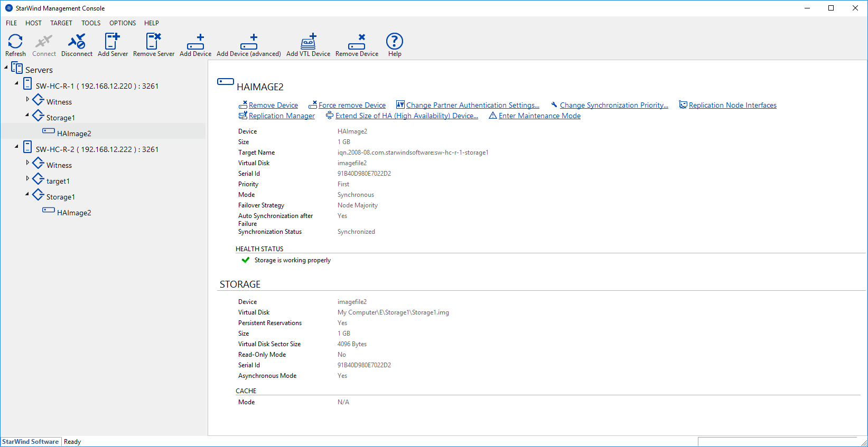868x447 pixels.
Task: Click the Witness target icon under SW-HC-R-1
Action: (x=38, y=100)
